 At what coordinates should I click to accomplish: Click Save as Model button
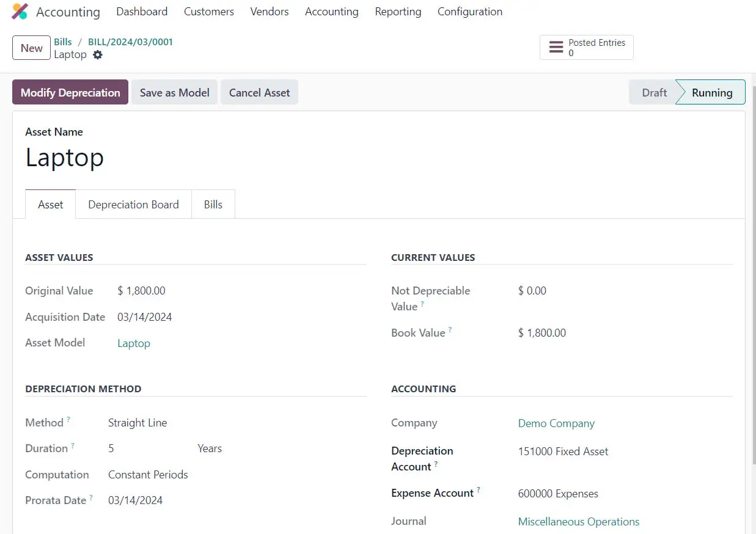tap(174, 92)
